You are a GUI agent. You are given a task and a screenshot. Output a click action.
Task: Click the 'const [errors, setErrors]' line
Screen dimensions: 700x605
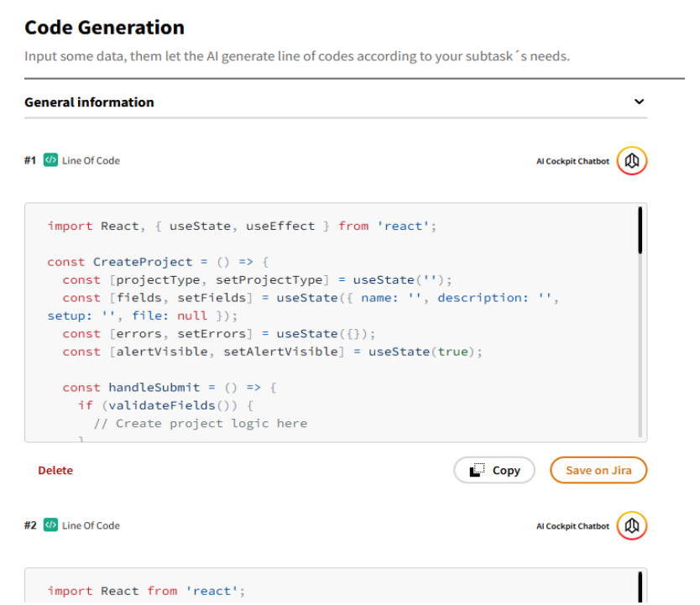pos(219,334)
